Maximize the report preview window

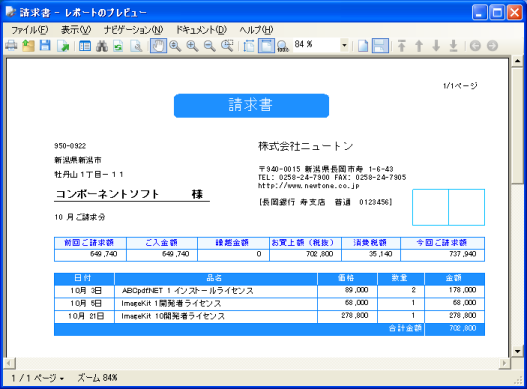point(497,12)
